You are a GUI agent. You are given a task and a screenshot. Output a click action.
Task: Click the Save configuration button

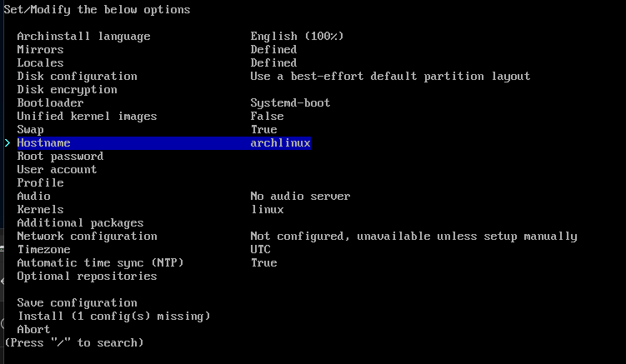[77, 303]
